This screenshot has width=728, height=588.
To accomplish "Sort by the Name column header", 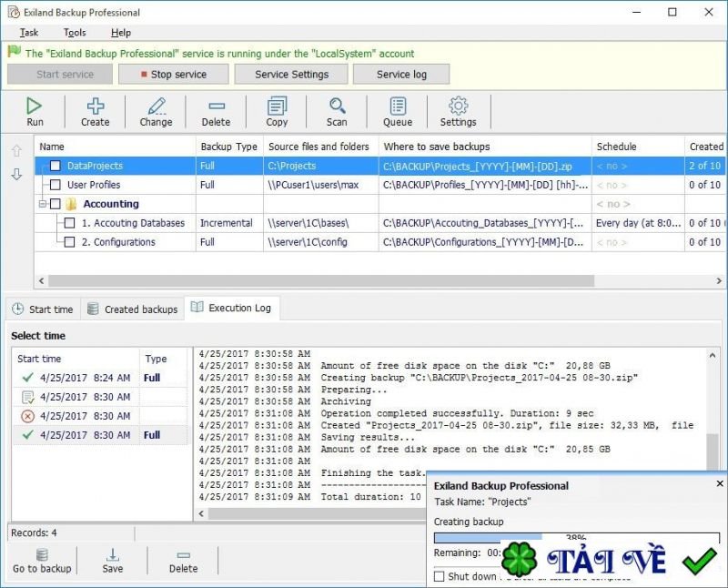I will 116,147.
